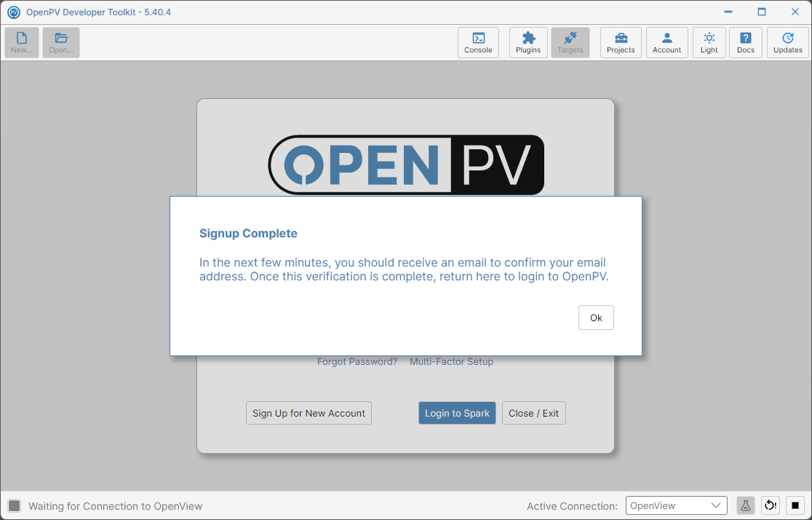The width and height of the screenshot is (812, 520).
Task: Switch to Light theme
Action: (x=709, y=42)
